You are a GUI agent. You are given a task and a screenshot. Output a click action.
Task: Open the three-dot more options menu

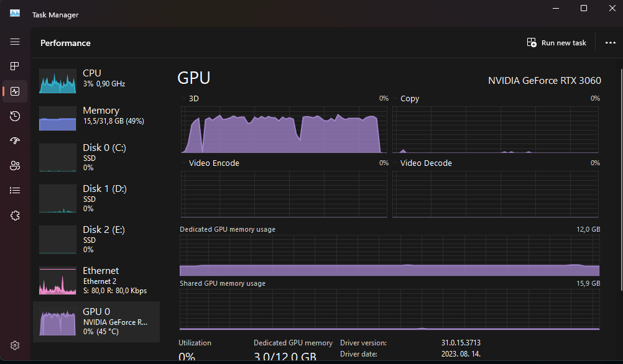click(x=610, y=43)
